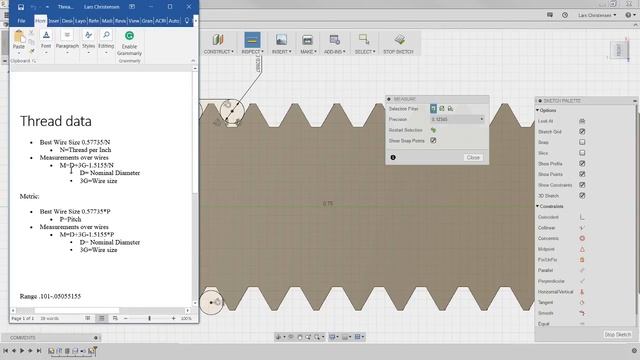Click the Paste clipboard icon in Word

coord(19,36)
